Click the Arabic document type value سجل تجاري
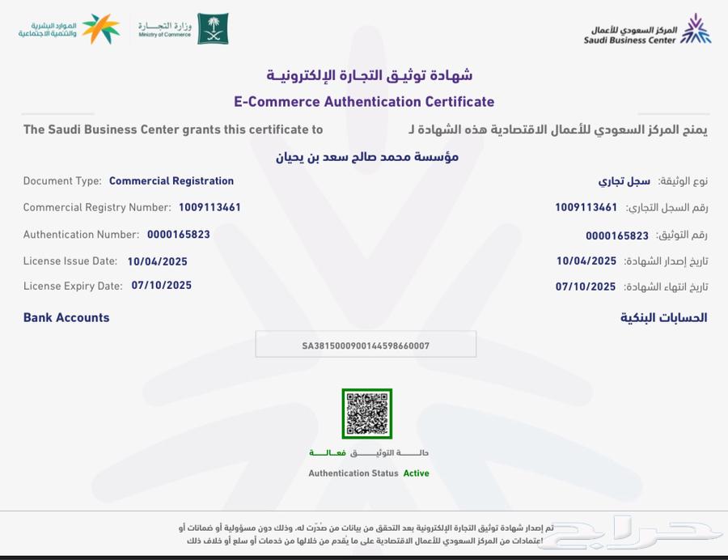 (x=624, y=181)
